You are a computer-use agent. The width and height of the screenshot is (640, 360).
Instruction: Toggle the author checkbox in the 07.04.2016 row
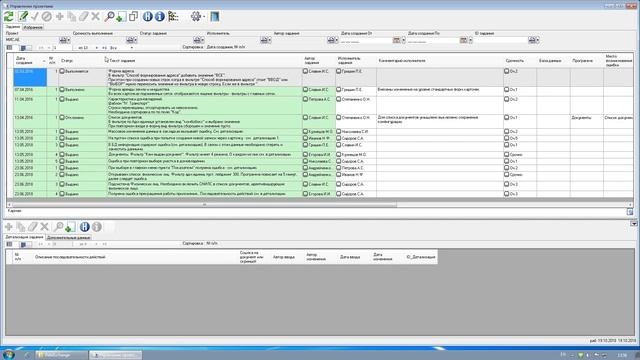click(305, 89)
